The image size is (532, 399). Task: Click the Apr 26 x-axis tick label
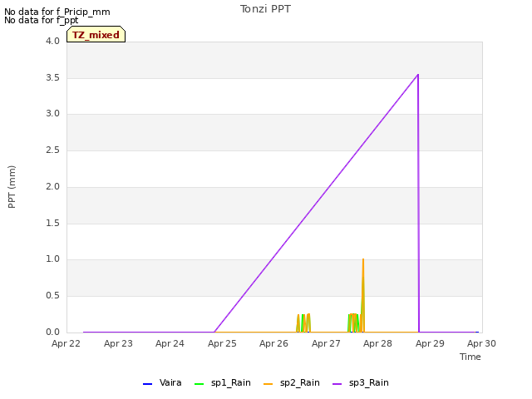click(273, 343)
